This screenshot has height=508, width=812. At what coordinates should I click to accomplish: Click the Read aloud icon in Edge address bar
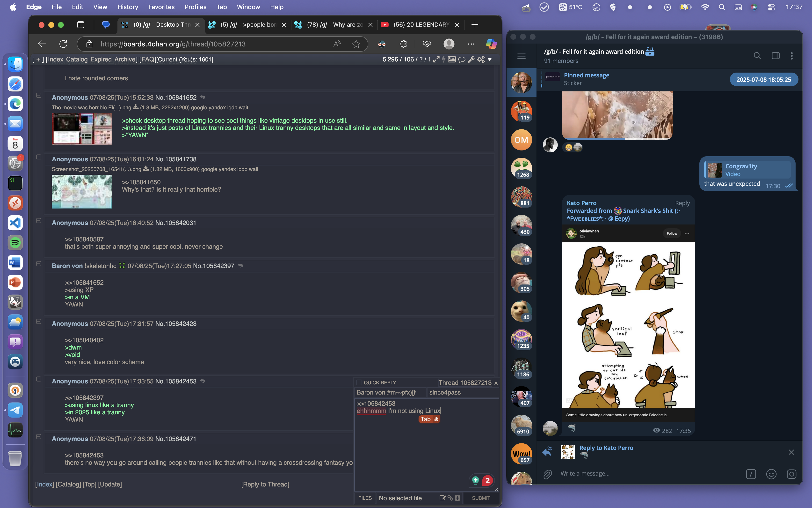(337, 44)
